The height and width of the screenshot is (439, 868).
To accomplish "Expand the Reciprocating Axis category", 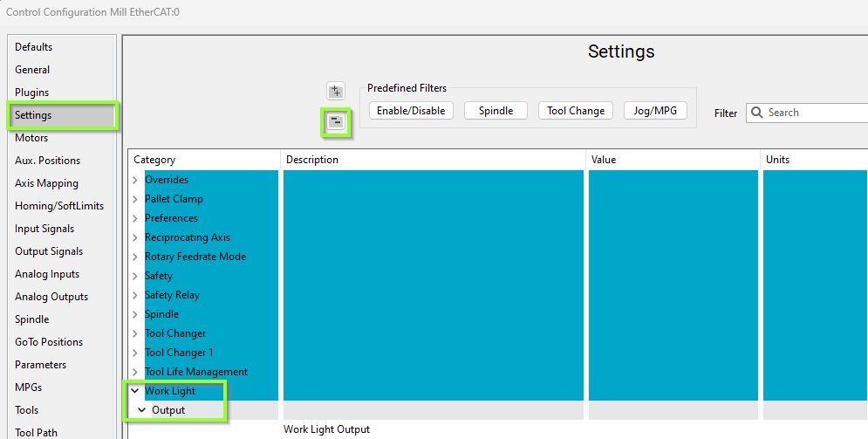I will pos(135,237).
